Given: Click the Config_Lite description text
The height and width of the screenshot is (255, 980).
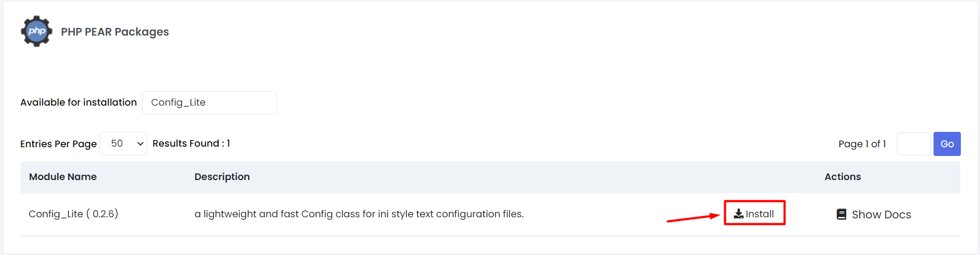Looking at the screenshot, I should 359,214.
